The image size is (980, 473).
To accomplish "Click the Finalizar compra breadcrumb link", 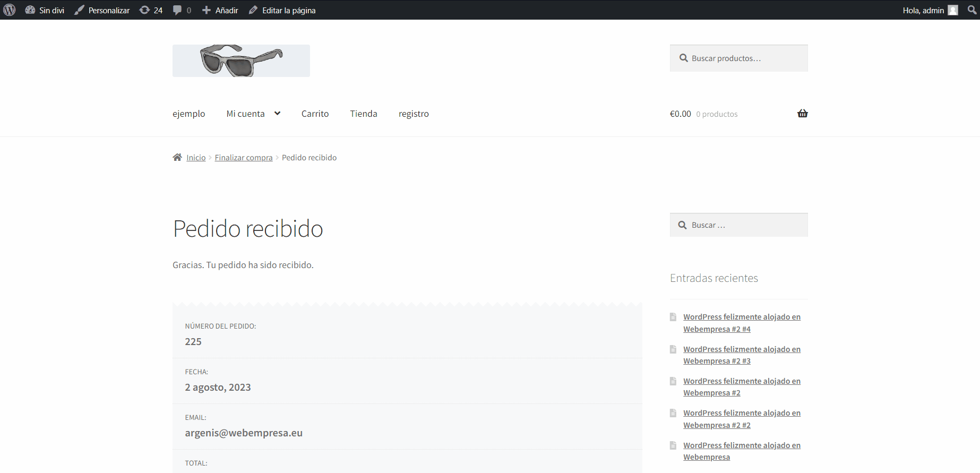I will (244, 158).
